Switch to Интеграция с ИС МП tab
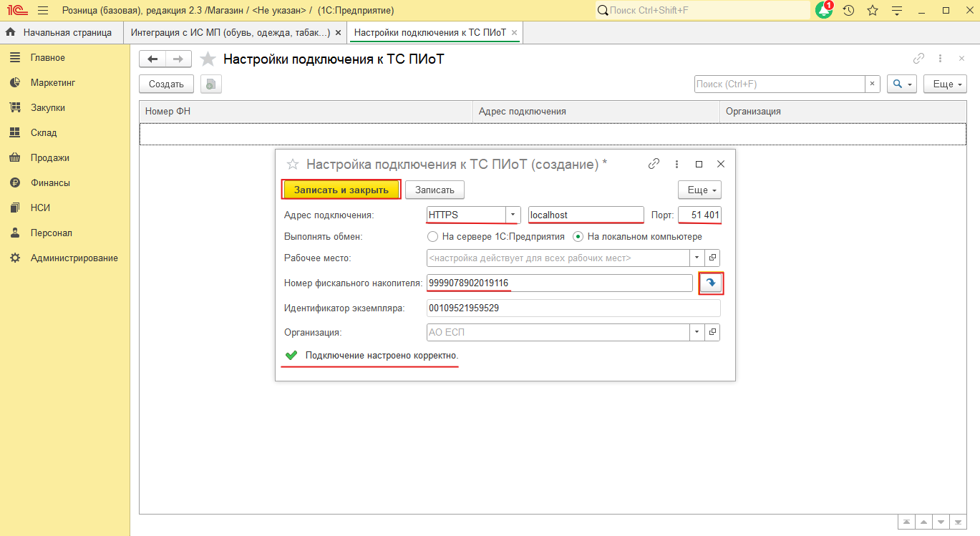This screenshot has height=536, width=980. pos(231,33)
